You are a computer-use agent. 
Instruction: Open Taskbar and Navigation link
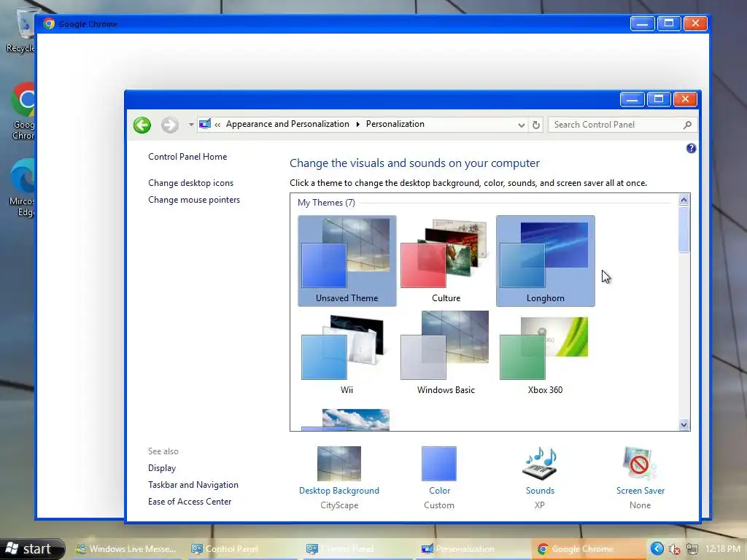[193, 485]
